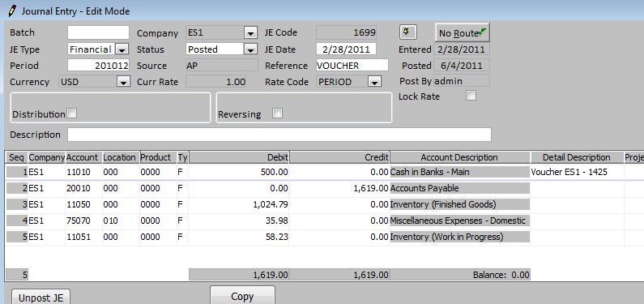Open the Rate Code dropdown
Viewport: 644px width, 304px height.
[373, 82]
